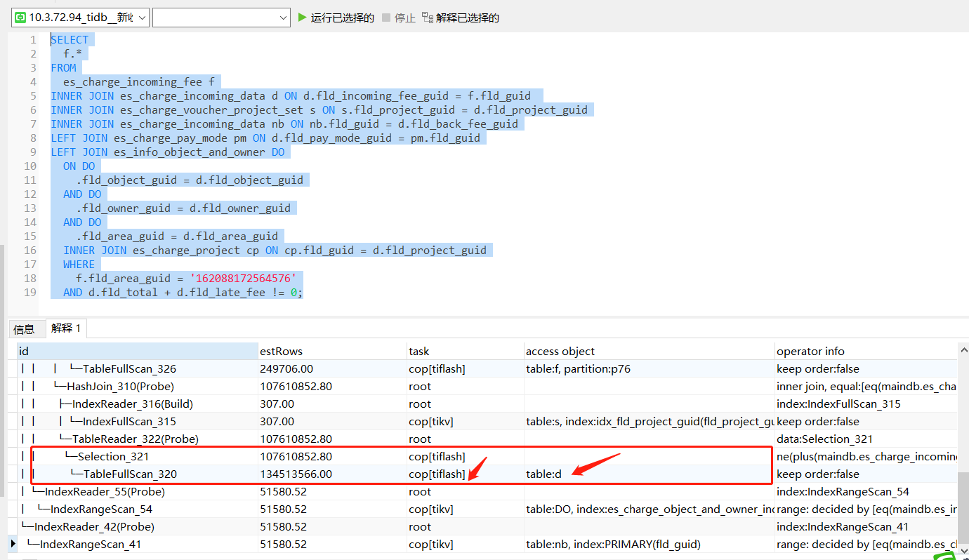Viewport: 969px width, 560px height.
Task: Click es_charge_pay_mode on line 8
Action: (171, 138)
